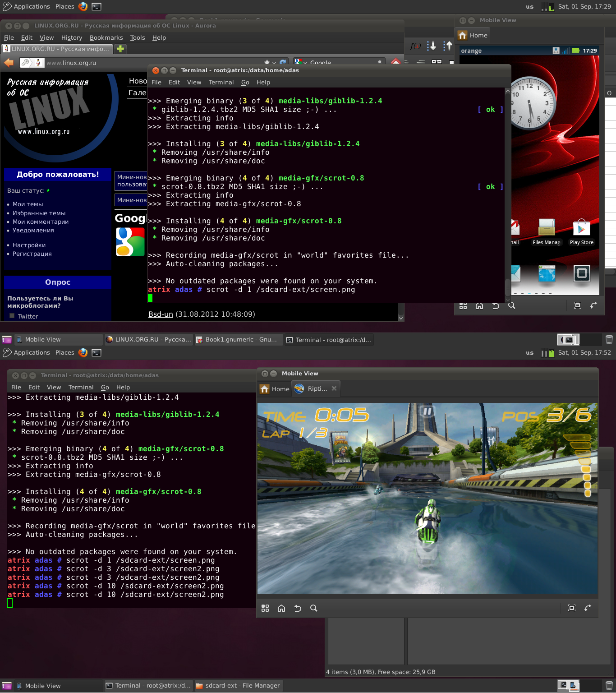The height and width of the screenshot is (693, 616).
Task: Close the Riptide tab with its X
Action: tap(334, 388)
